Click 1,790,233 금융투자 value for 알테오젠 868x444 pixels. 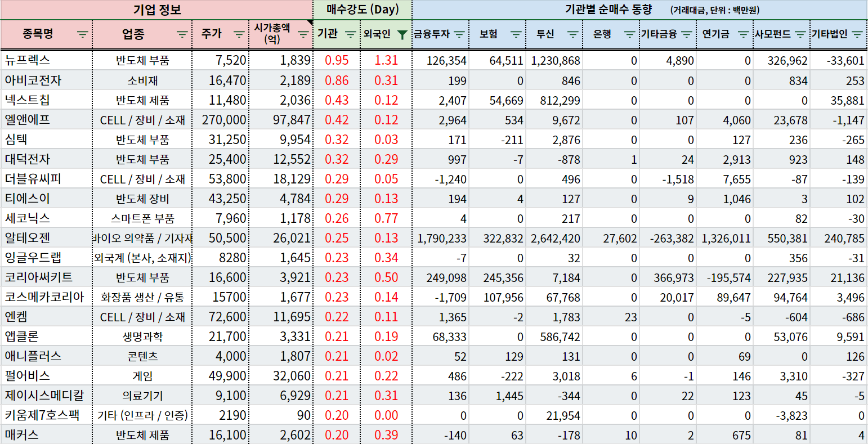(x=441, y=238)
